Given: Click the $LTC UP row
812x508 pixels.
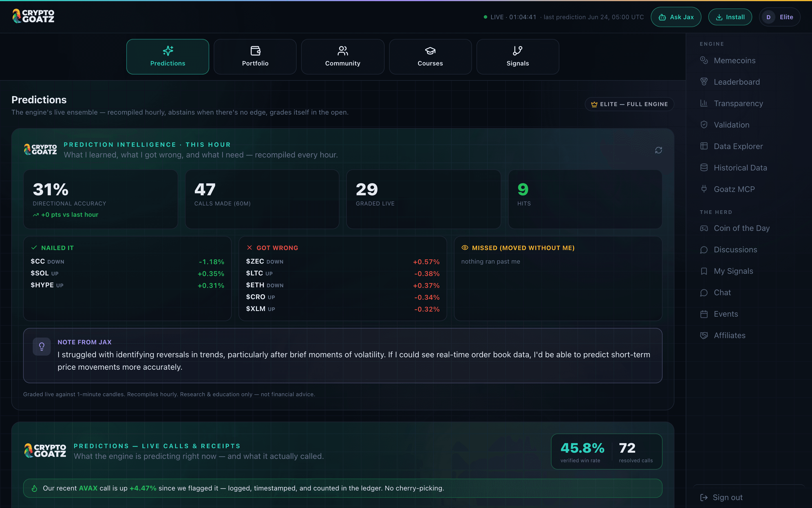Looking at the screenshot, I should point(343,273).
